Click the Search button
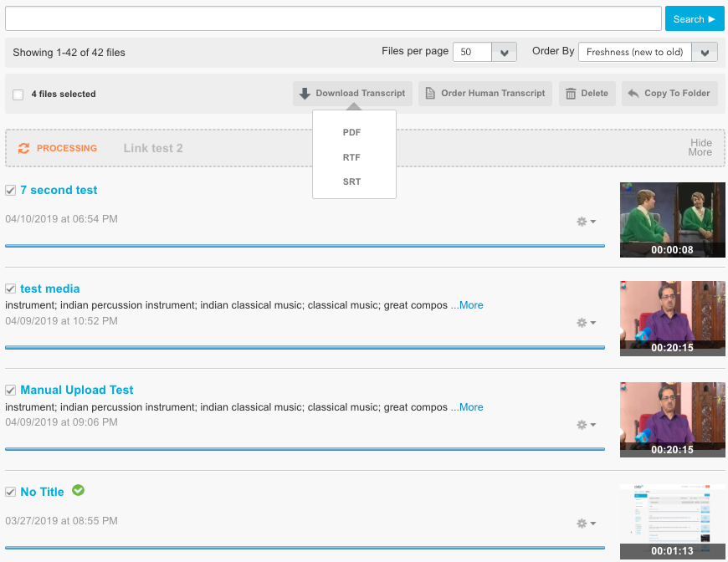 point(694,19)
